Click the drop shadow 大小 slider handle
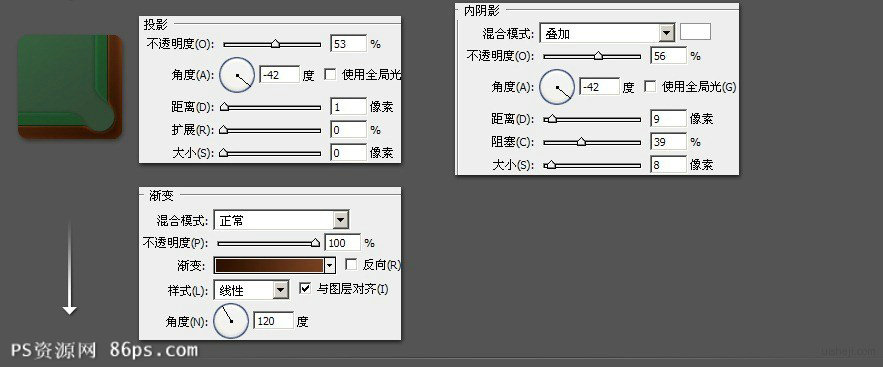 [x=224, y=152]
